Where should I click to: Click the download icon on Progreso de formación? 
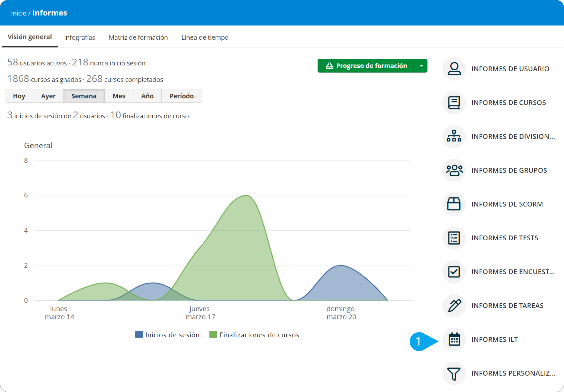click(x=330, y=66)
